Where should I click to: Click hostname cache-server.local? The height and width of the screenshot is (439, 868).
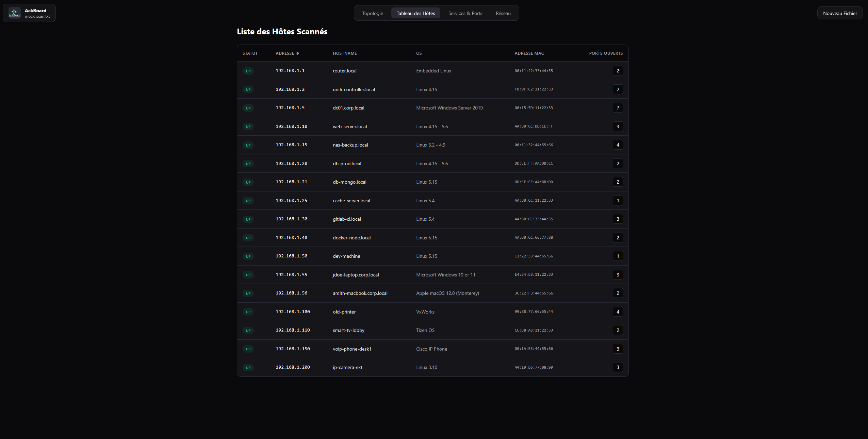(351, 201)
